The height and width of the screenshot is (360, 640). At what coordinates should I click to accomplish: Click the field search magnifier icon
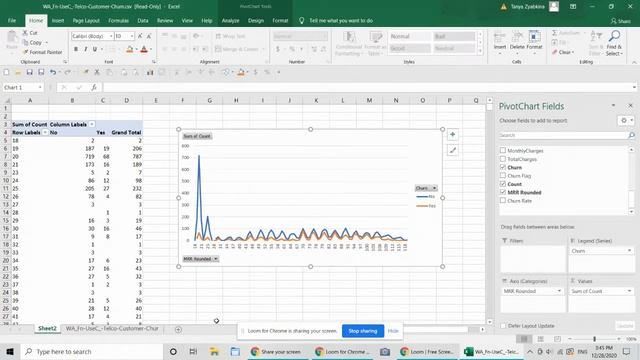point(631,135)
